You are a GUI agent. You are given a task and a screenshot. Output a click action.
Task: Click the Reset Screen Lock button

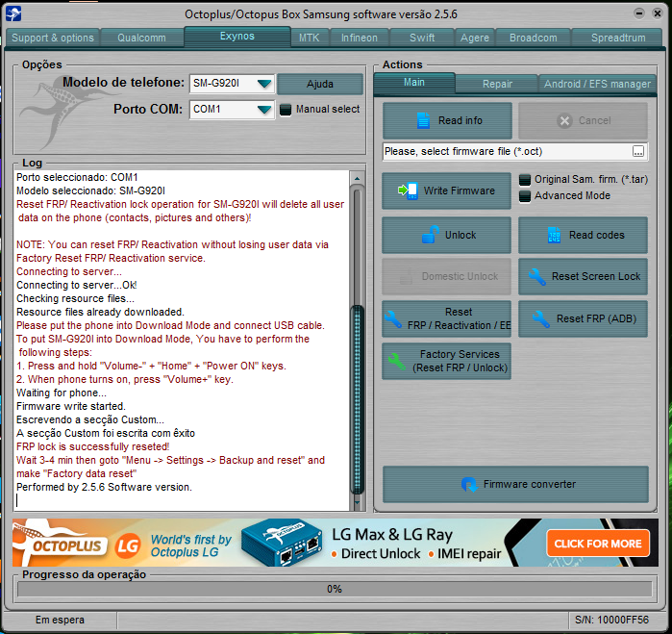(583, 277)
